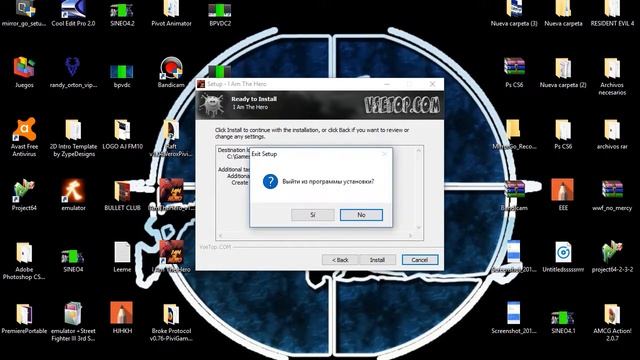640x360 pixels.
Task: Select the randy_orton_vip file icon
Action: coord(73,72)
